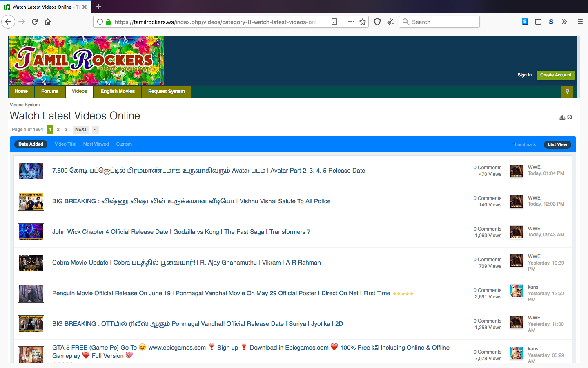
Task: Click the Avatar video thumbnail
Action: (x=31, y=171)
